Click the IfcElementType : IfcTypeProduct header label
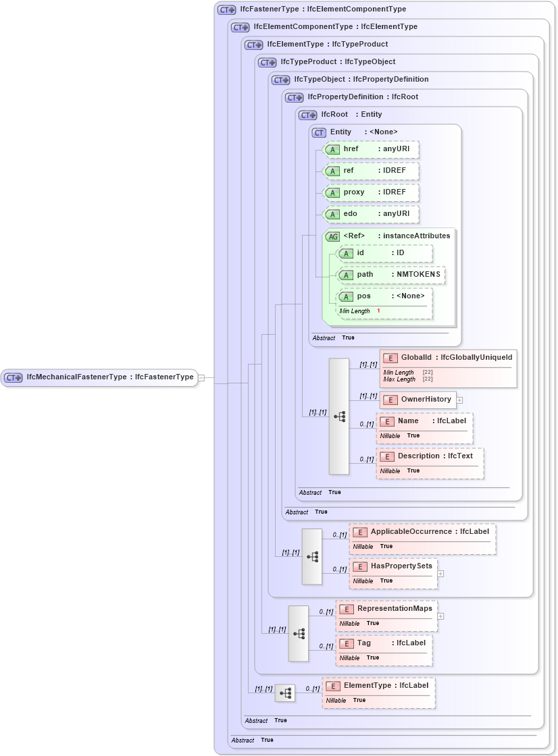The image size is (558, 756). pos(326,44)
